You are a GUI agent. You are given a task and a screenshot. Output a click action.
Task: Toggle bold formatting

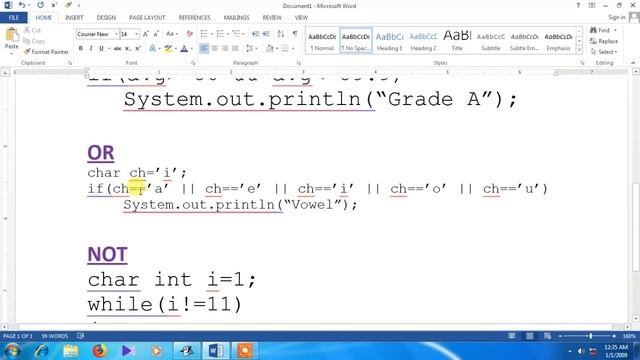tap(80, 49)
